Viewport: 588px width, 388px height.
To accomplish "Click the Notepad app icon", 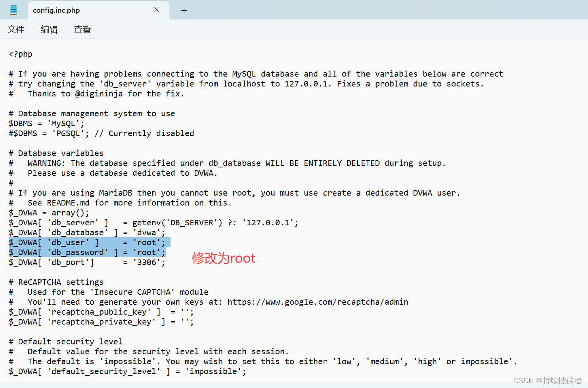I will [x=13, y=10].
